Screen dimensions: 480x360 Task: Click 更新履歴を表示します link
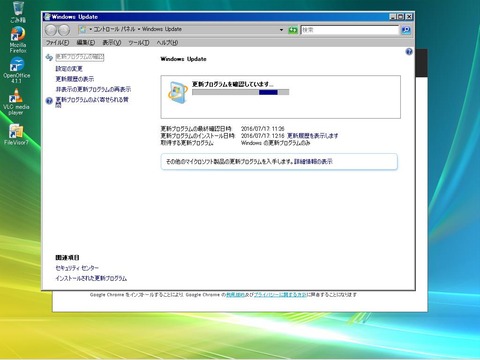313,136
